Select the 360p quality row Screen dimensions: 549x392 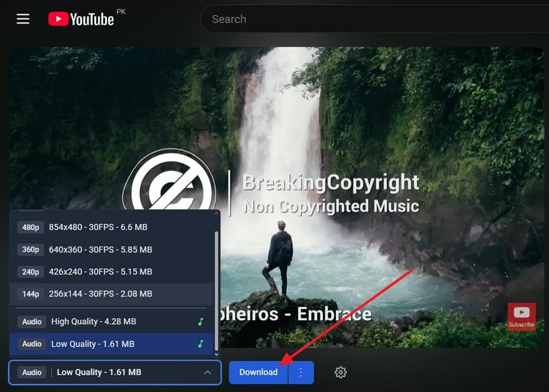click(x=110, y=249)
